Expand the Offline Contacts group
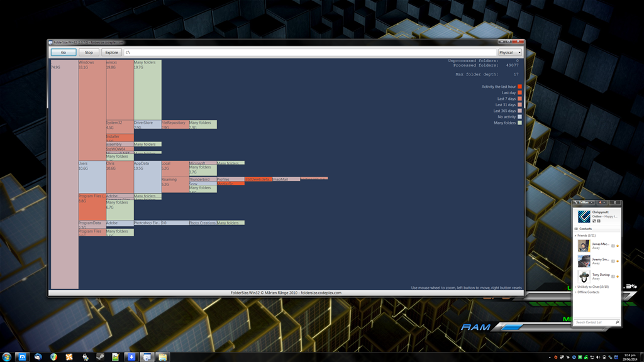 [x=575, y=292]
